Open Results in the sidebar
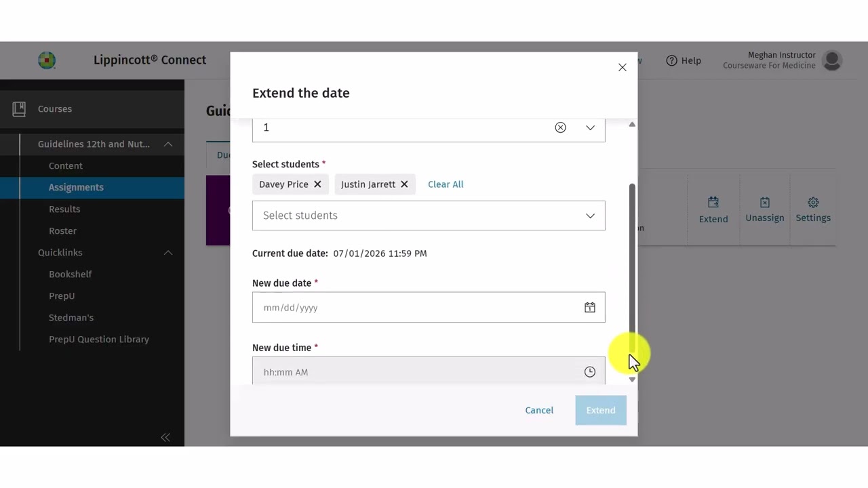The width and height of the screenshot is (868, 488). coord(64,209)
